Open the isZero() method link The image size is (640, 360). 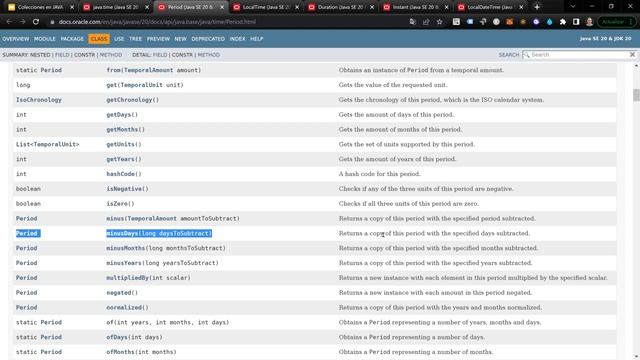(120, 204)
